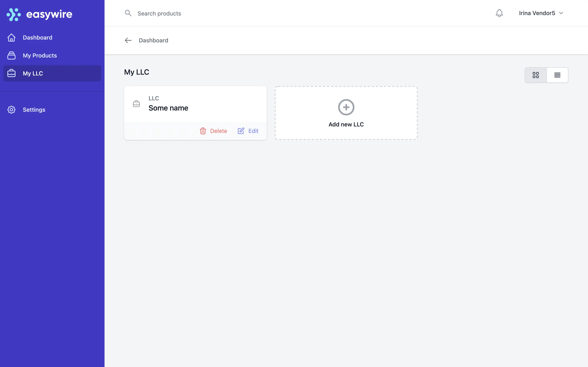Viewport: 588px width, 367px height.
Task: Select the My LLC suitcase icon
Action: [11, 74]
